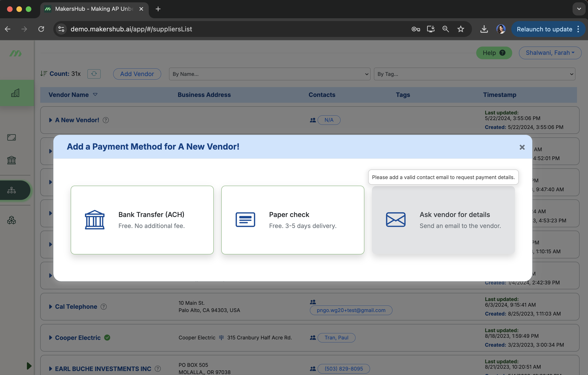Click the MakersHub logo in sidebar
The image size is (588, 375).
point(15,53)
